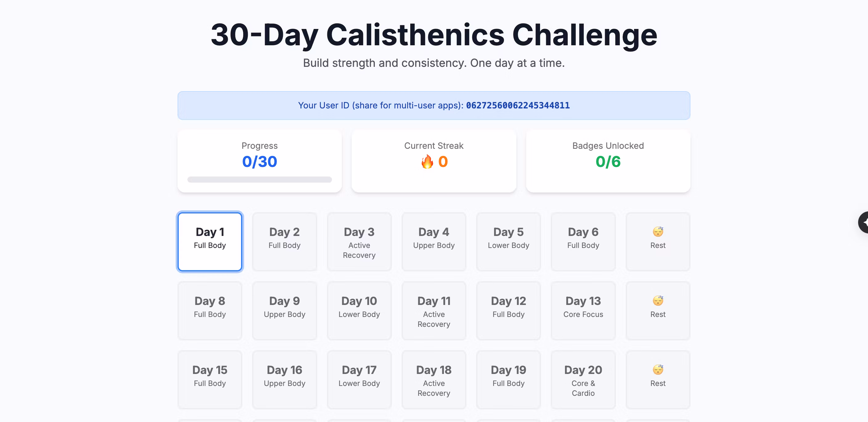Open Day 5 Lower Body card
Image resolution: width=868 pixels, height=422 pixels.
click(509, 241)
